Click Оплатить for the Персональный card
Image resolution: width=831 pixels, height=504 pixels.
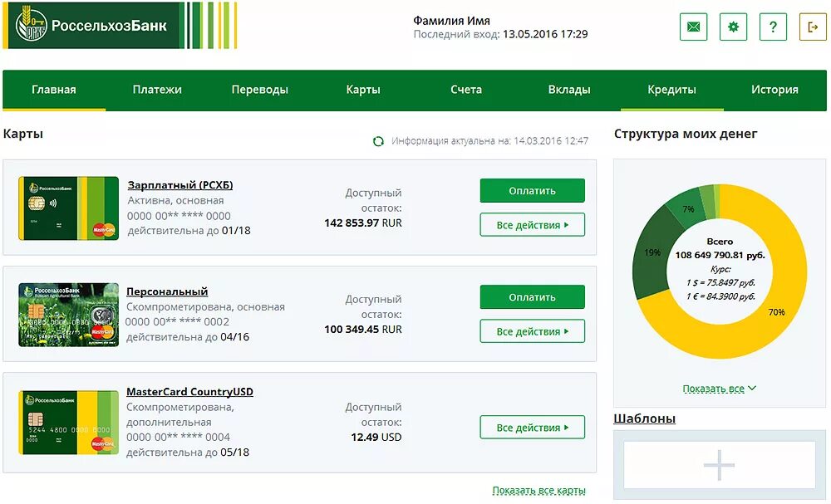[532, 297]
